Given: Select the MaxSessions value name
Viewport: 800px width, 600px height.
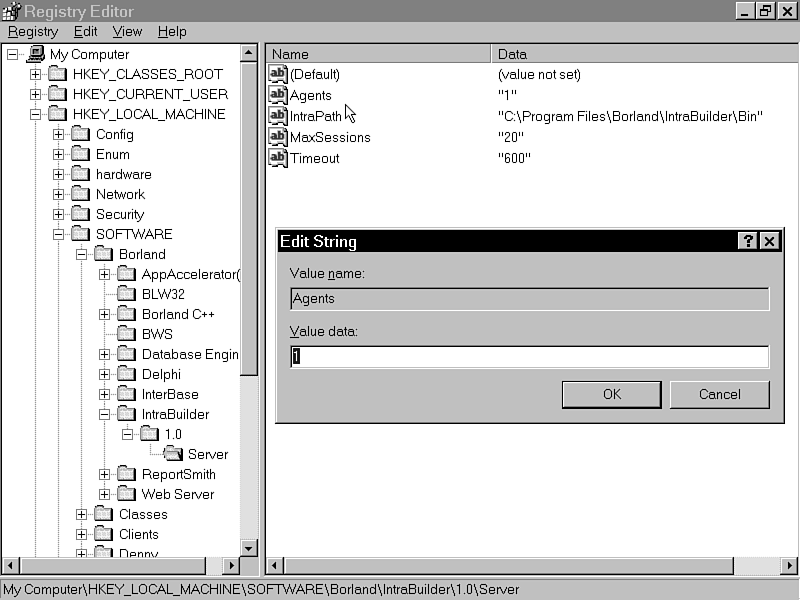Looking at the screenshot, I should (x=330, y=137).
